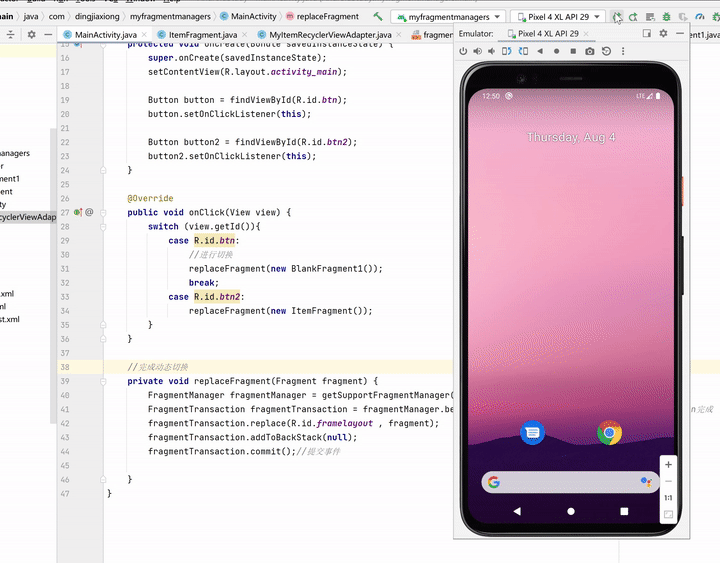Rotate the emulator left

(509, 51)
